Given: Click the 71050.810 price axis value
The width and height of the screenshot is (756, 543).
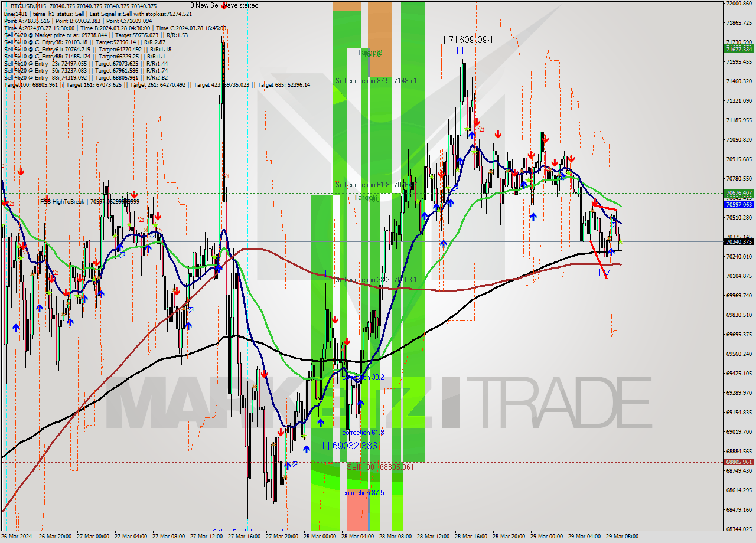Looking at the screenshot, I should (x=738, y=139).
